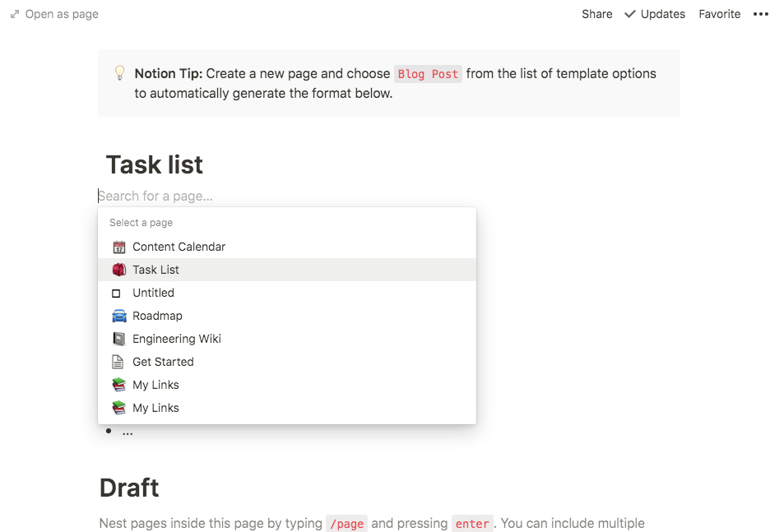The image size is (770, 532).
Task: Click the Notion Tip bold text
Action: pos(169,74)
